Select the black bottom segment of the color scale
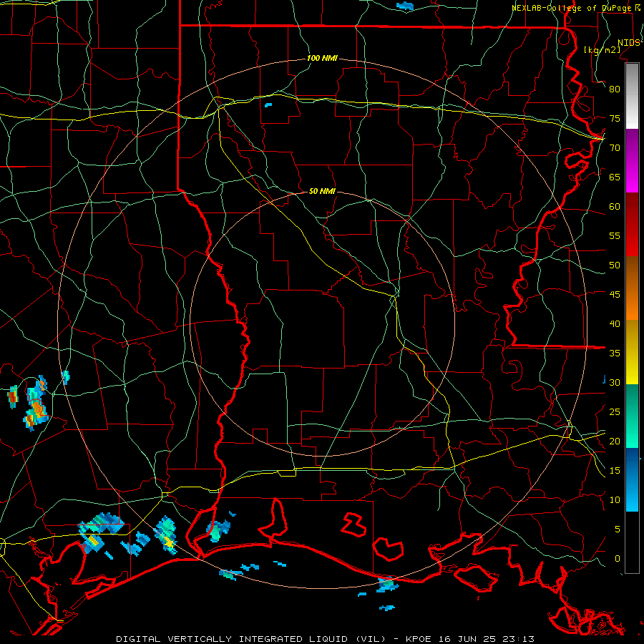 point(632,542)
